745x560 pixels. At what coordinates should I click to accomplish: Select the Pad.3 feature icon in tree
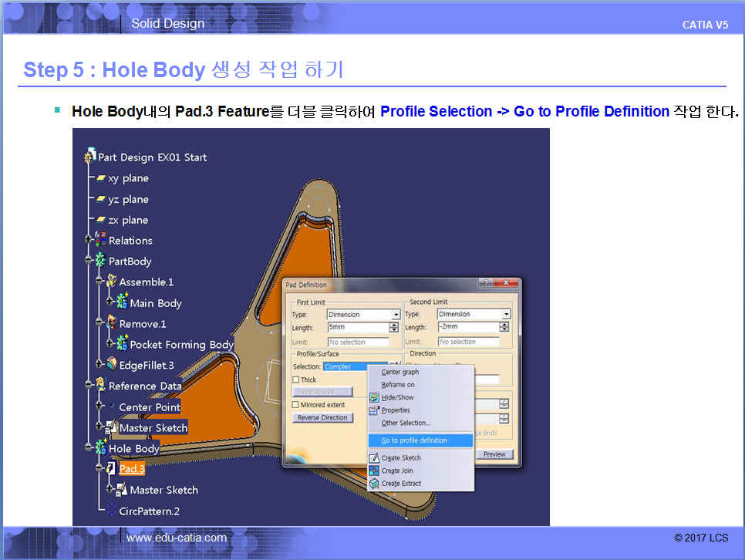[110, 468]
